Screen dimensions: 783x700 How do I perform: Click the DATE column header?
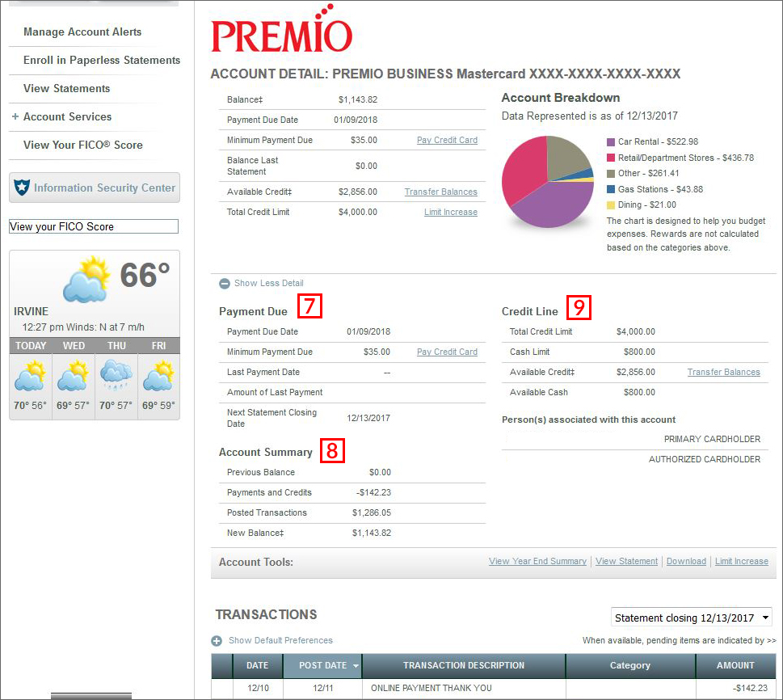(258, 666)
